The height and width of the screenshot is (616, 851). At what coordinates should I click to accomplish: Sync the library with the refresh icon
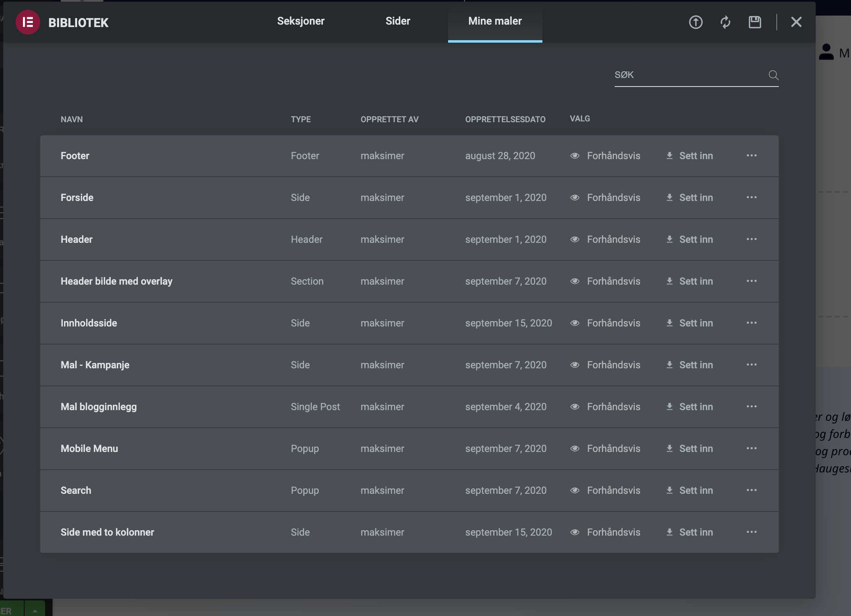pyautogui.click(x=725, y=22)
